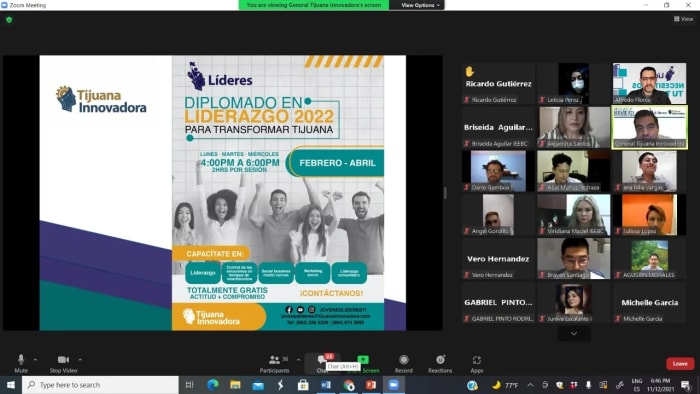This screenshot has width=700, height=394.
Task: Open Windows Task View
Action: click(189, 385)
